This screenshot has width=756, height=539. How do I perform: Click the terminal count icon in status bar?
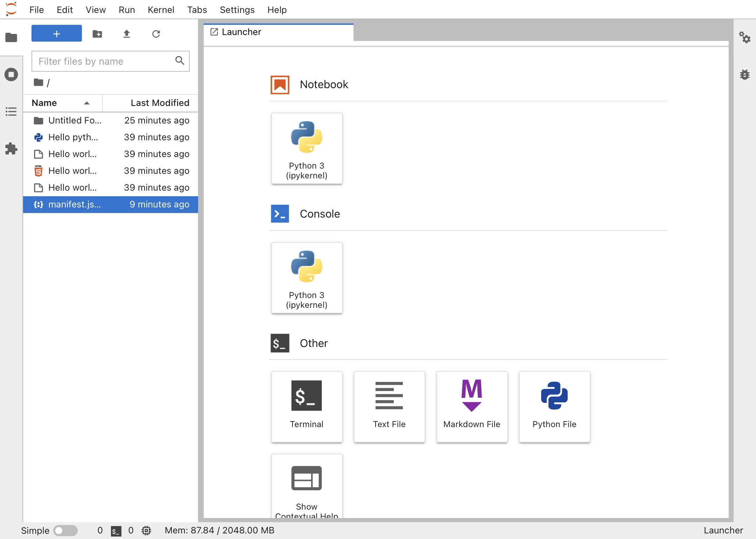tap(116, 531)
